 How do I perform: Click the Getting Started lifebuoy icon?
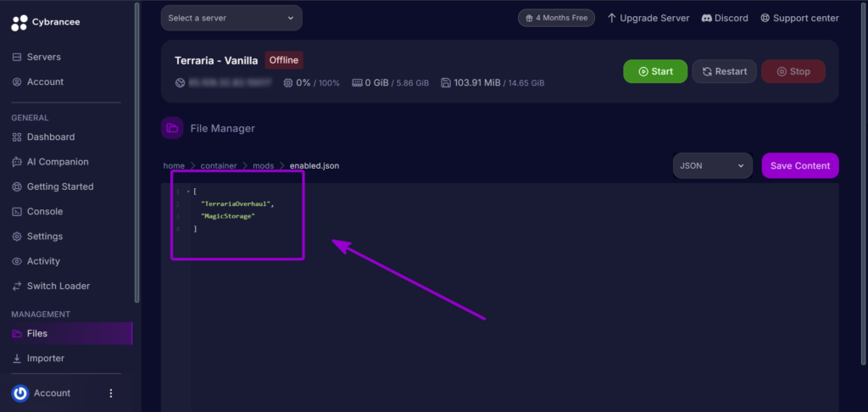pyautogui.click(x=17, y=187)
